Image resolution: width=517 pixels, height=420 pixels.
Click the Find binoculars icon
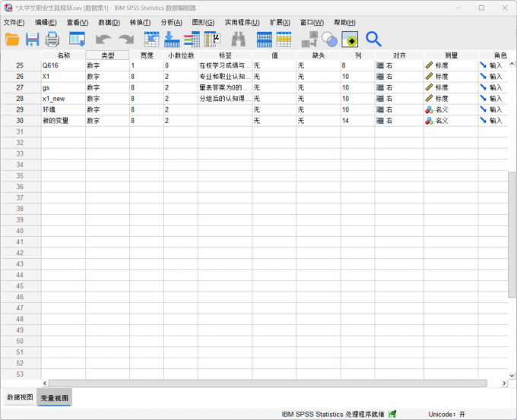[x=238, y=39]
